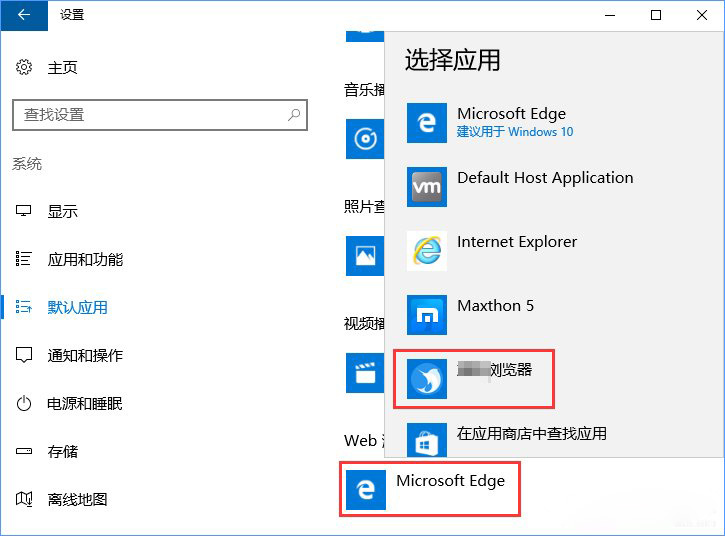Choose the Default Host Application VM icon
Image resolution: width=725 pixels, height=536 pixels.
tap(427, 187)
